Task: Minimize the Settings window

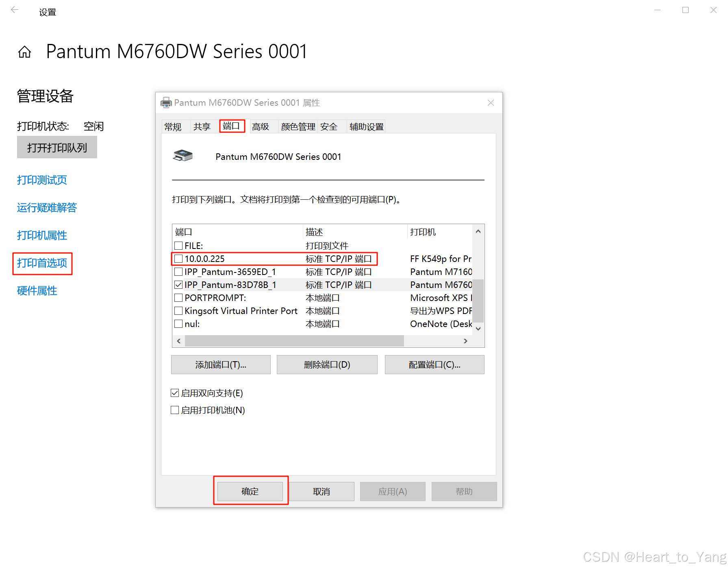Action: pyautogui.click(x=657, y=10)
